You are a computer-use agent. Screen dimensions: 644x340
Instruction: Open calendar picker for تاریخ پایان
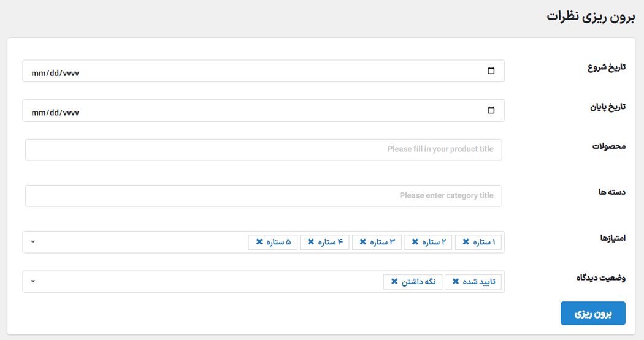[491, 111]
